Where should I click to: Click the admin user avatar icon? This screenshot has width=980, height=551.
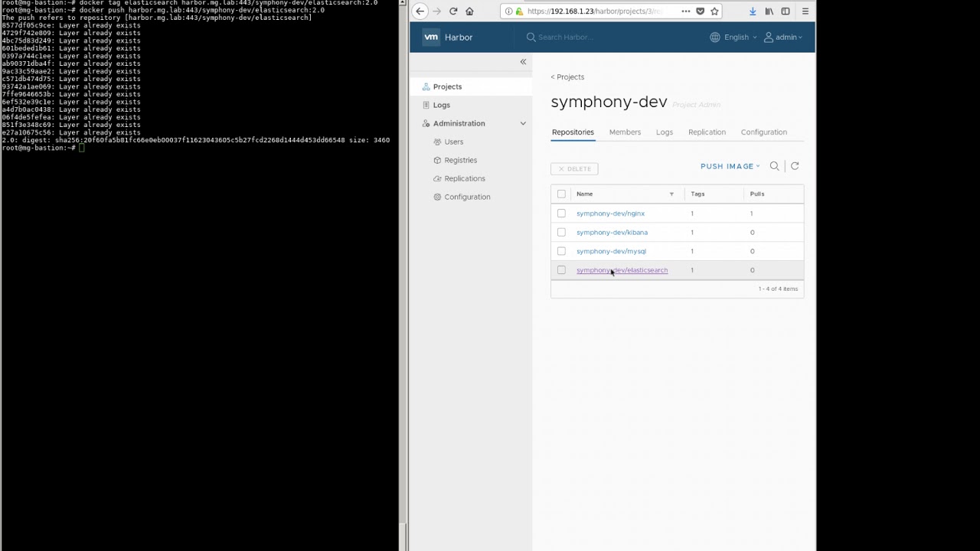point(769,37)
